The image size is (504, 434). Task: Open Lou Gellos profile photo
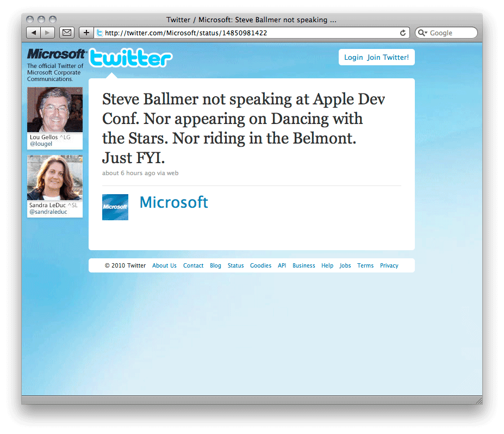[x=55, y=110]
